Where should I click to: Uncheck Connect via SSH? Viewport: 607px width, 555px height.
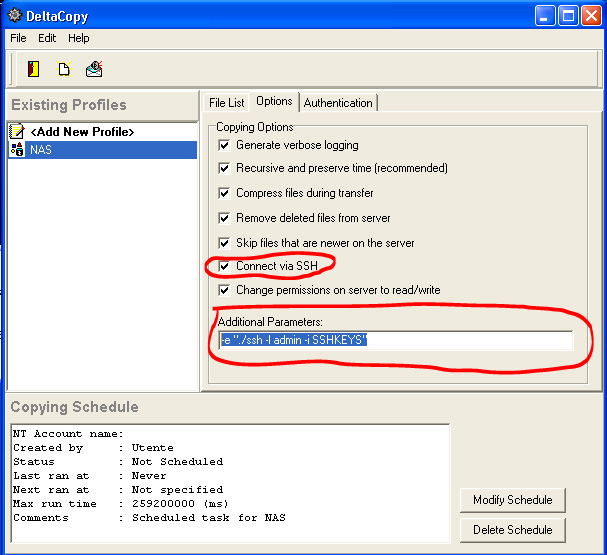coord(224,266)
